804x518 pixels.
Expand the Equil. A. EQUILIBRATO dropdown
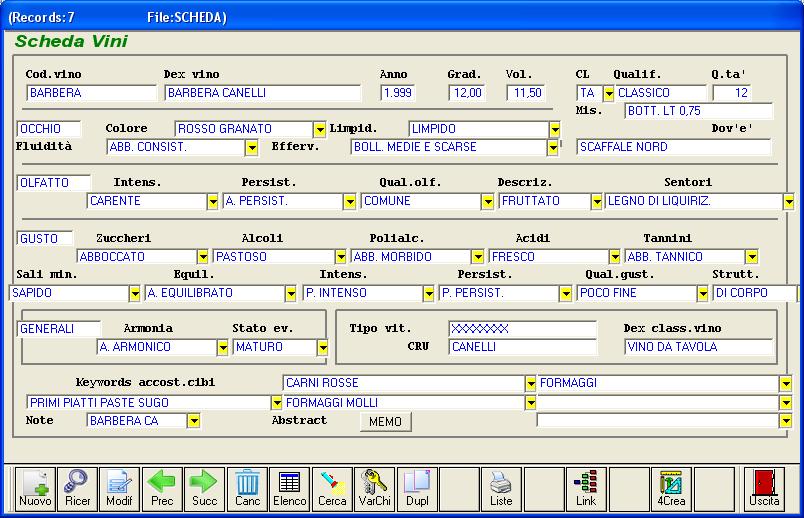(291, 293)
